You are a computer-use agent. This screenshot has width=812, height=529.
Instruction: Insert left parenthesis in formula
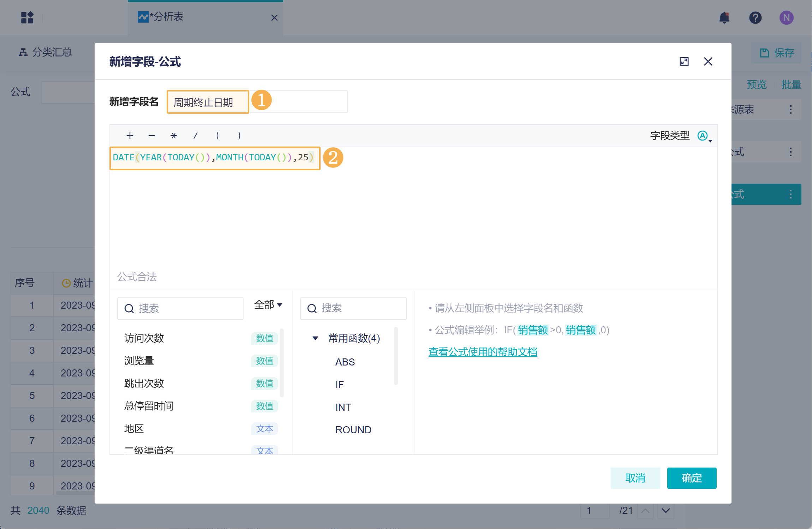pos(217,136)
